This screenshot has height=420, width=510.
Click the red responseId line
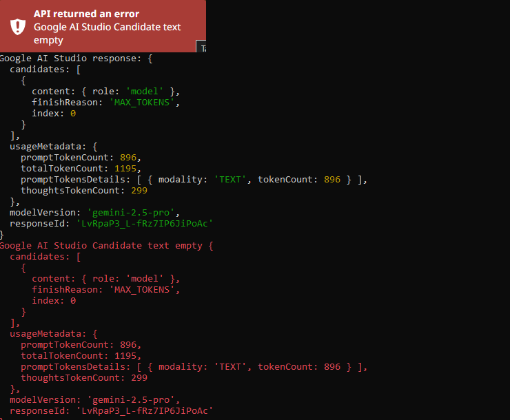tap(112, 411)
